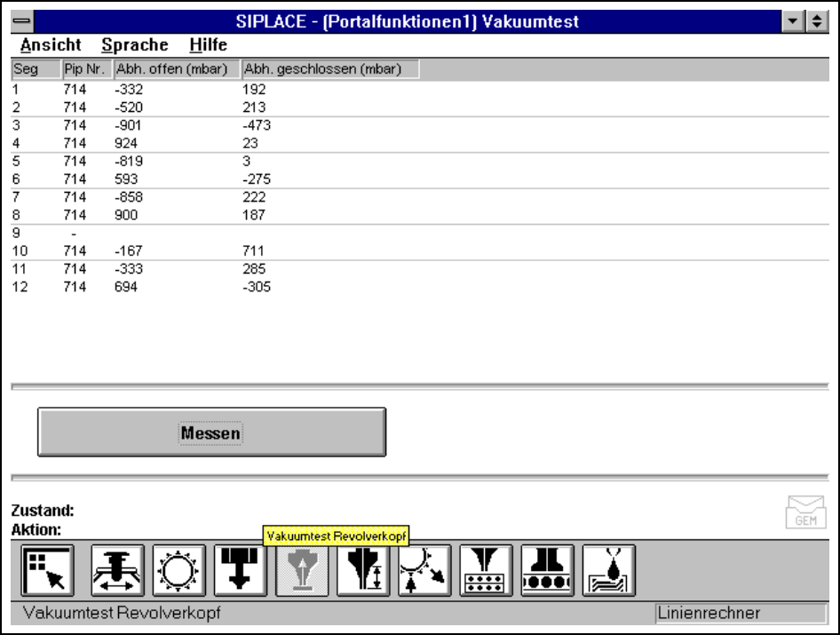
Task: Click closed value -275
Action: [x=257, y=179]
